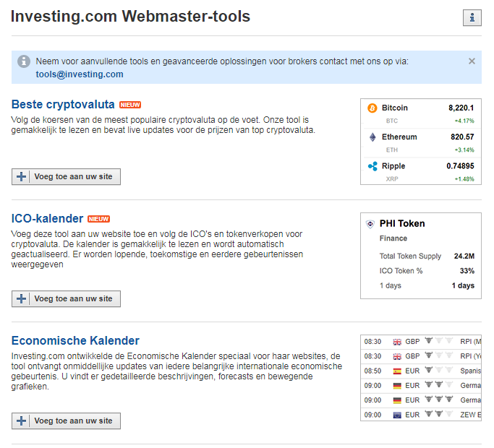Click Ripple price 0.74895

[460, 166]
